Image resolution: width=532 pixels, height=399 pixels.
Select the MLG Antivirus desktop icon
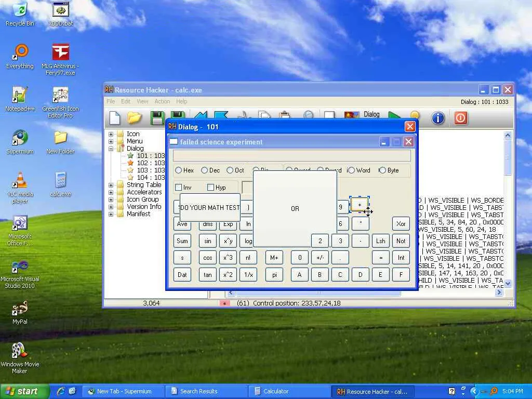60,60
